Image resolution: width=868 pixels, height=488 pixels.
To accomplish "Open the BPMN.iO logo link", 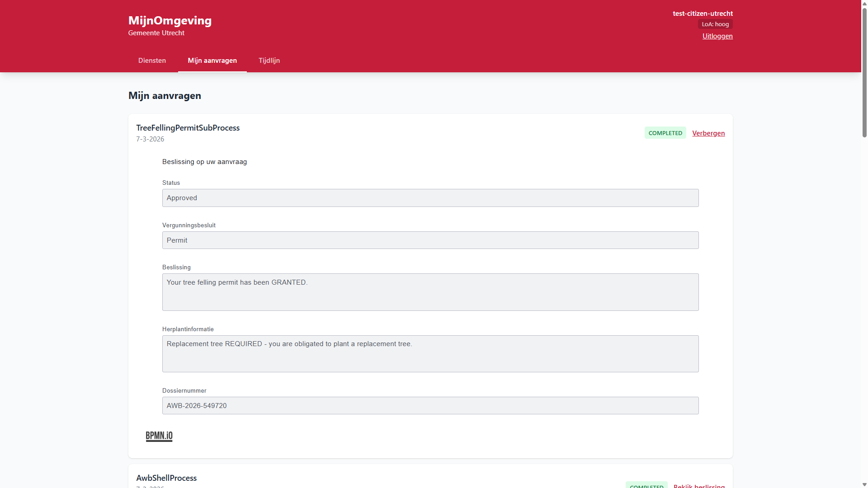I will pyautogui.click(x=159, y=436).
